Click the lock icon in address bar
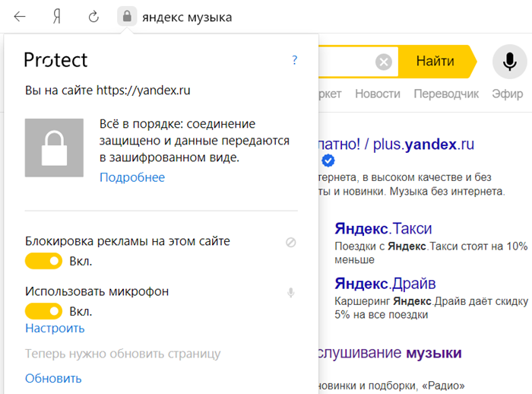 tap(127, 16)
